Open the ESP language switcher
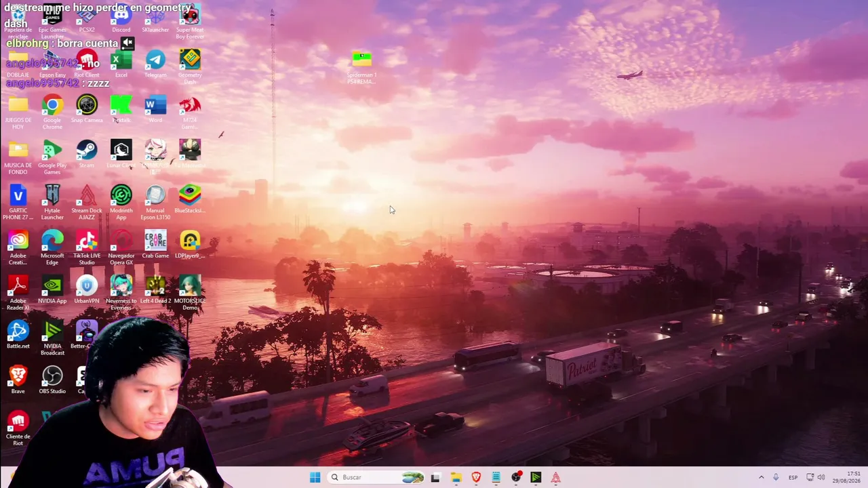The height and width of the screenshot is (488, 868). click(793, 477)
